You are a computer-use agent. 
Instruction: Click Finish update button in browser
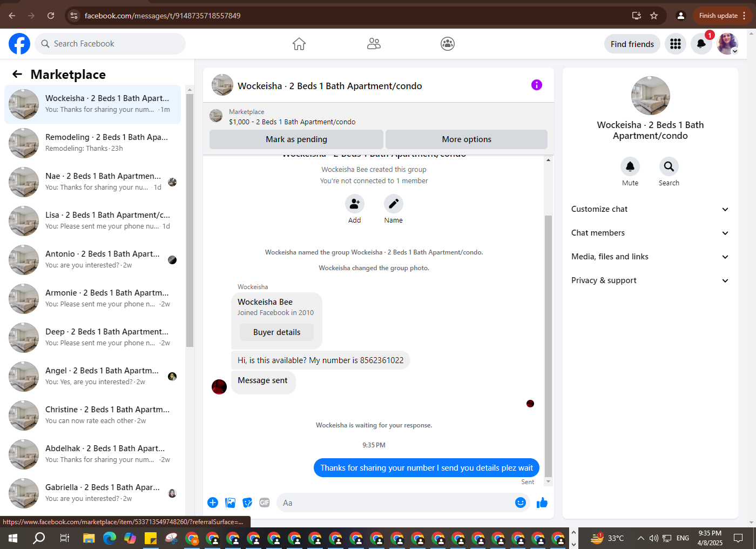pos(721,16)
